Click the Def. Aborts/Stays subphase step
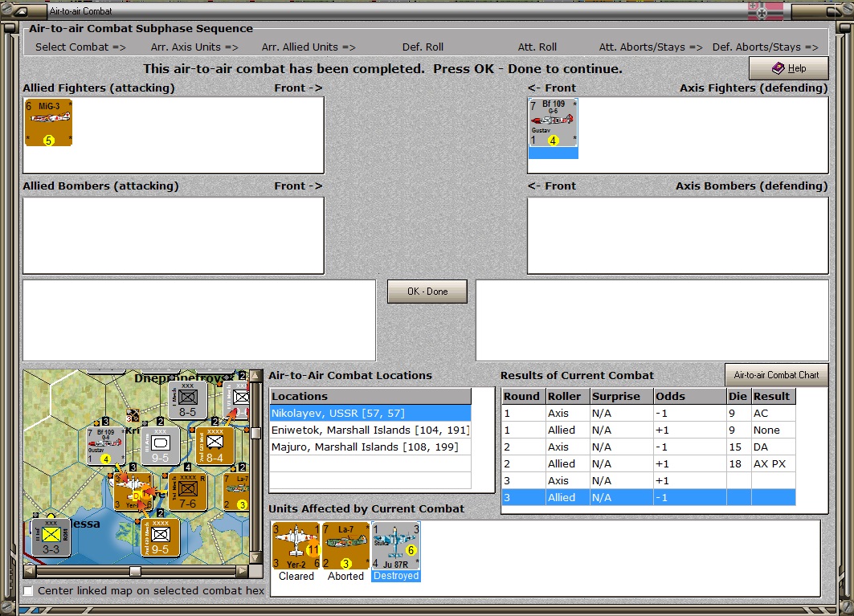 765,47
